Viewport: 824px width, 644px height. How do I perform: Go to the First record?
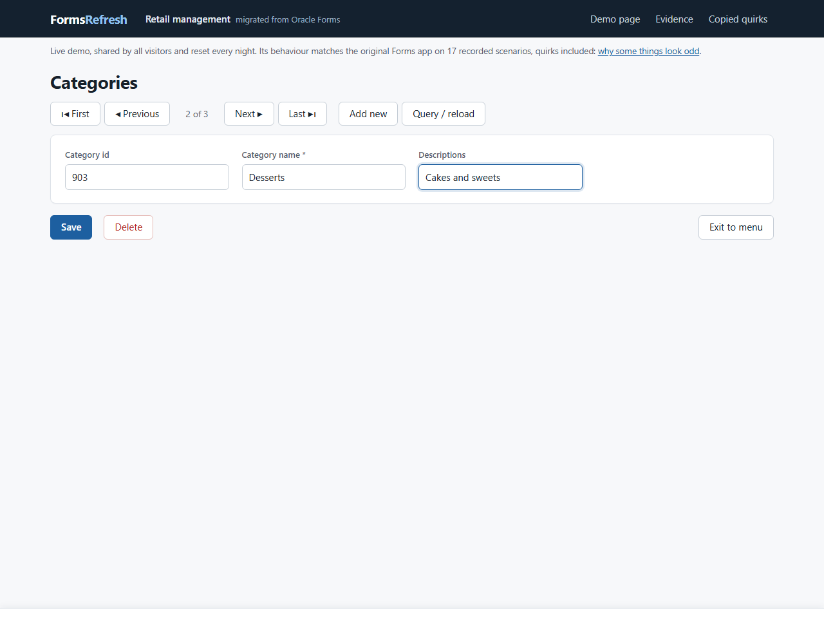pos(75,114)
